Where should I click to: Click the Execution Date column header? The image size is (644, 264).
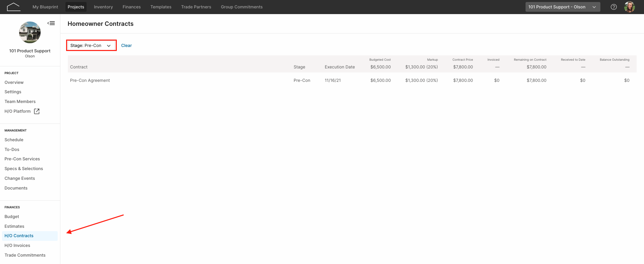[x=340, y=67]
